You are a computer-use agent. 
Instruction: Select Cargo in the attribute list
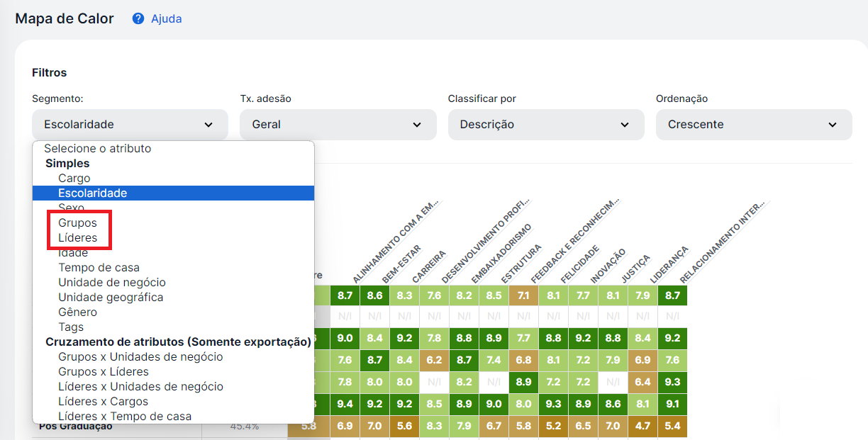pos(74,179)
